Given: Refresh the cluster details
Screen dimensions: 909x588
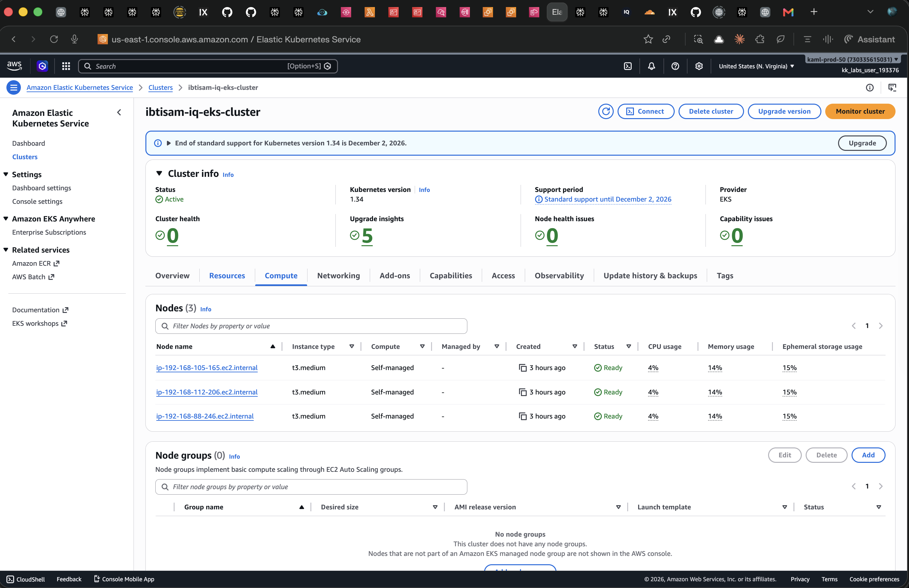Looking at the screenshot, I should pos(605,111).
